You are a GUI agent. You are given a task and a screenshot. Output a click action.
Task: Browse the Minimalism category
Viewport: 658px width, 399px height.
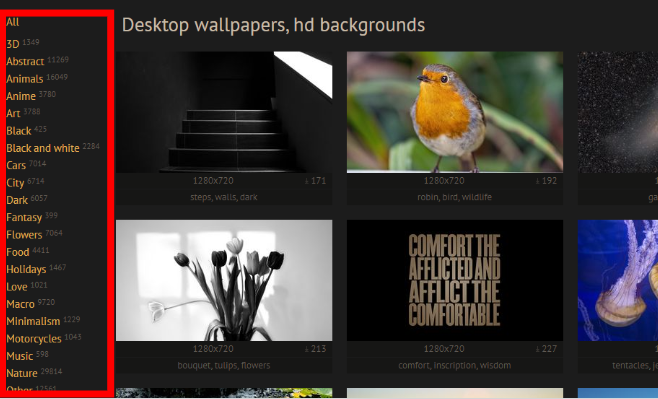point(33,321)
